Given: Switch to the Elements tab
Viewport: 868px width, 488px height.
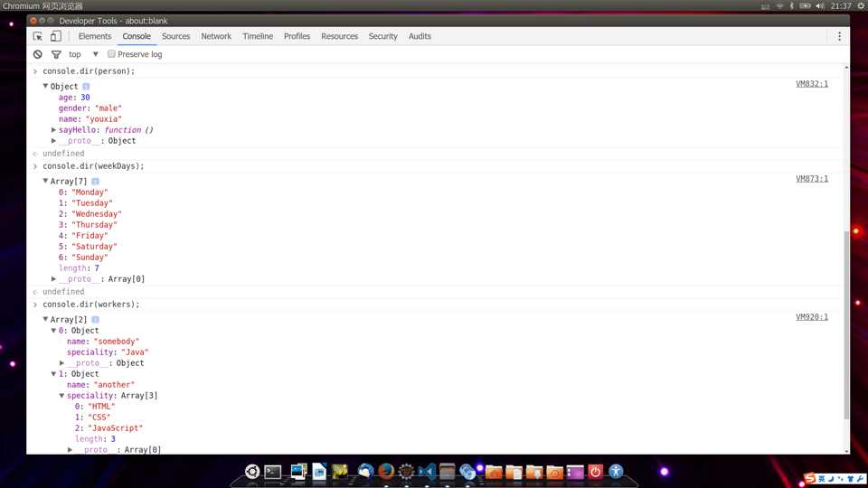Looking at the screenshot, I should point(95,36).
